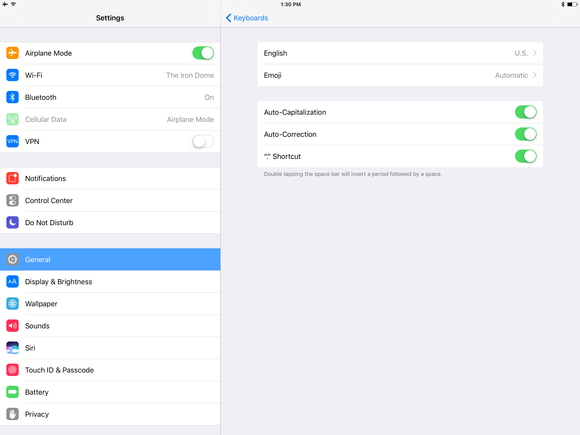Tap the Touch ID fingerprint icon
Viewport: 580px width, 435px height.
click(x=13, y=370)
